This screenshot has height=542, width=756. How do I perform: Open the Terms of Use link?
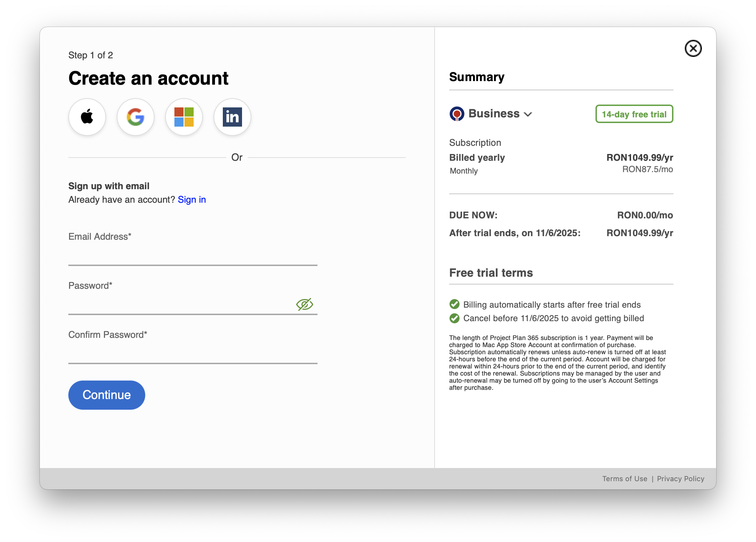coord(625,479)
